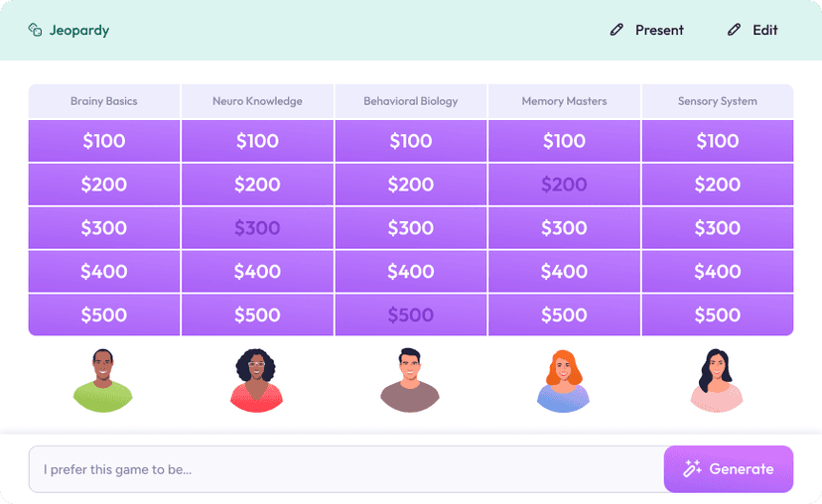Screen dimensions: 822x504
Task: Click the sparkle wand icon on Generate
Action: tap(693, 469)
